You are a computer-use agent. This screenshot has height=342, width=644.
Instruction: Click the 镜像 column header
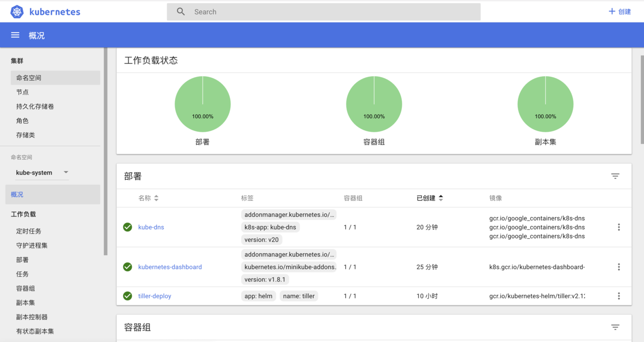(495, 198)
